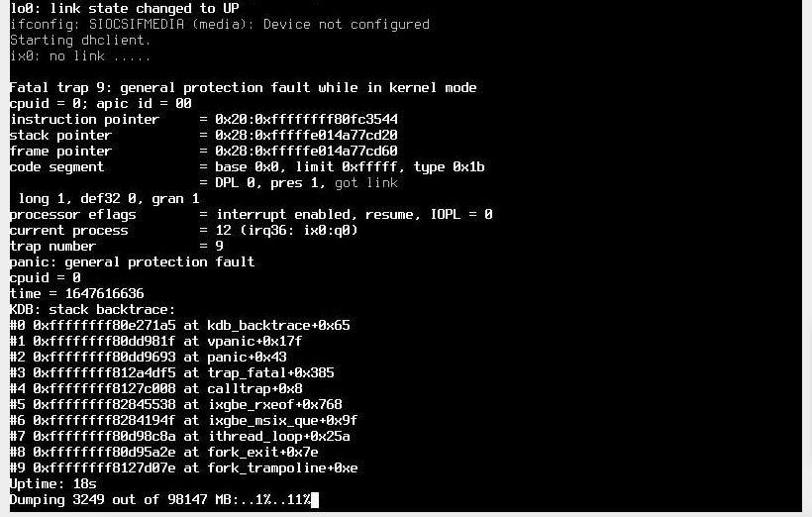The height and width of the screenshot is (517, 812).
Task: Click the 'panic: general protection fault' line
Action: pos(132,261)
